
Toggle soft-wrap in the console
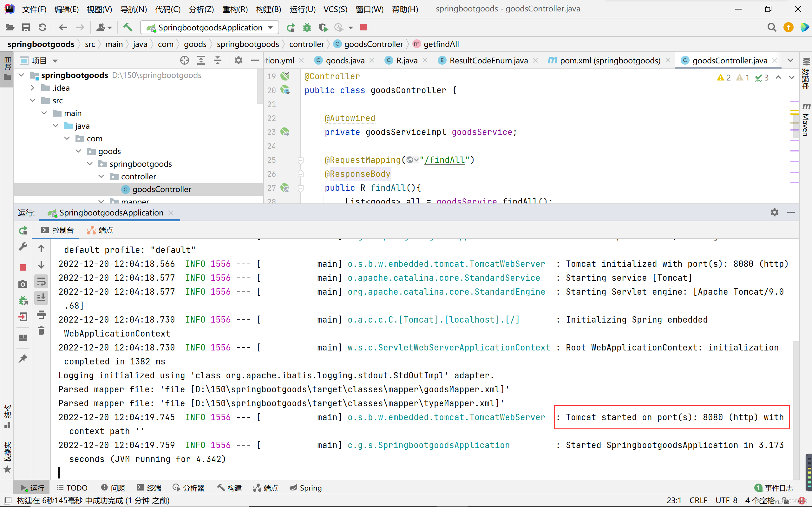tap(41, 281)
